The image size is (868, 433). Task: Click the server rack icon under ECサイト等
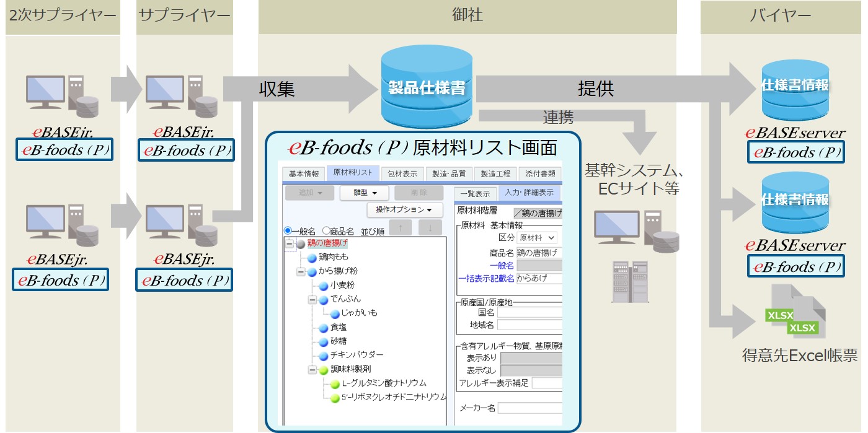(624, 282)
